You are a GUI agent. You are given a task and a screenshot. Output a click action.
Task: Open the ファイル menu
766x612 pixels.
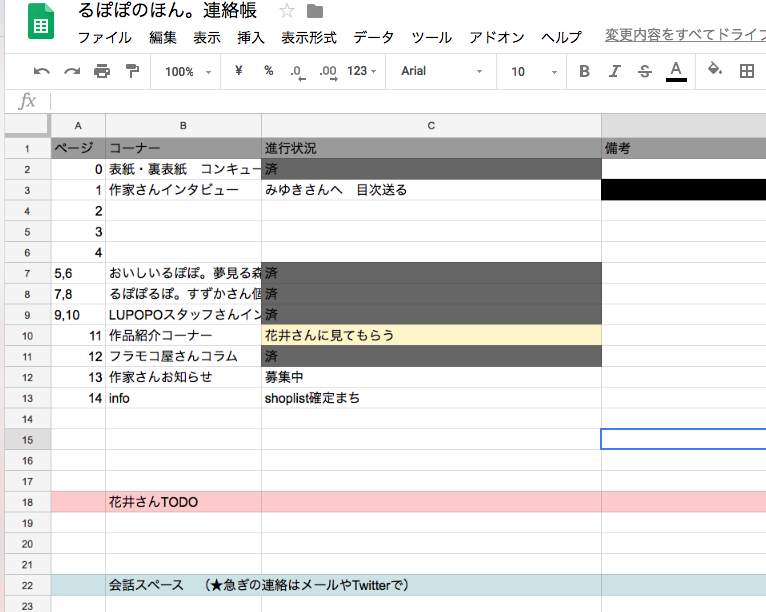pos(105,37)
